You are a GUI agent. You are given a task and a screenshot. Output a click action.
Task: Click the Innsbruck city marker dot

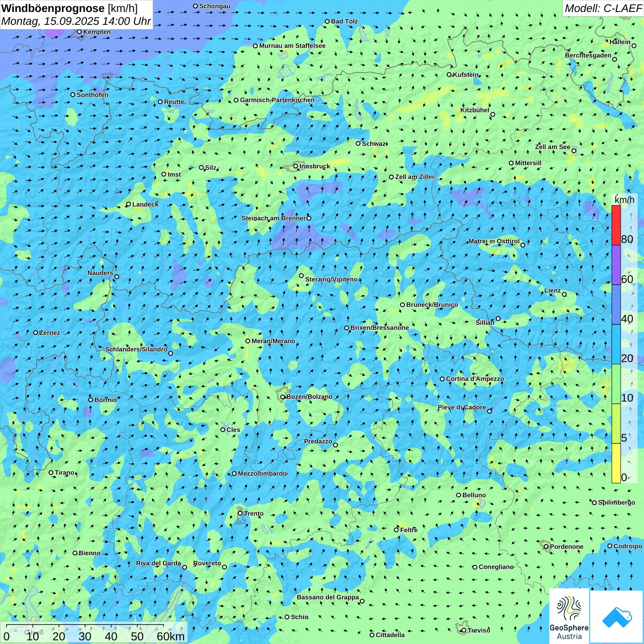click(296, 166)
